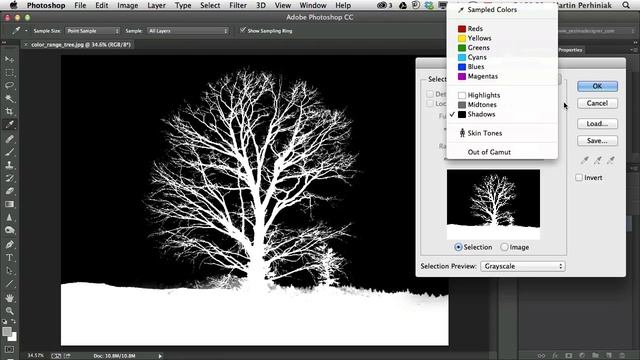The width and height of the screenshot is (640, 360).
Task: Select the Eraser tool
Action: [x=9, y=191]
